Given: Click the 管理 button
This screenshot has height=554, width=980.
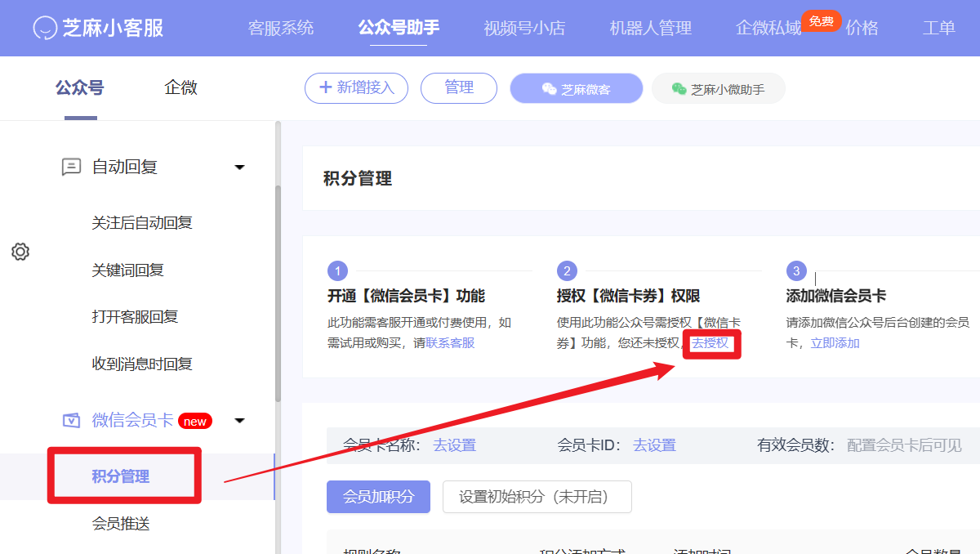Looking at the screenshot, I should pyautogui.click(x=459, y=88).
